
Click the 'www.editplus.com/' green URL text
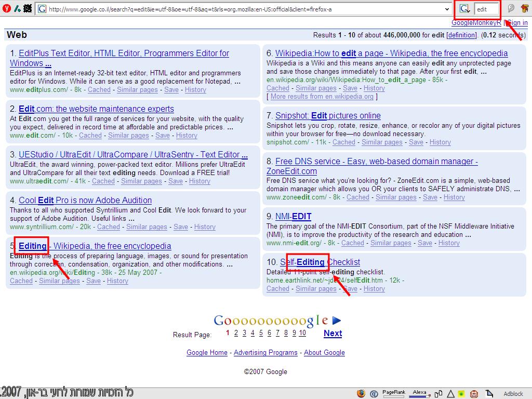point(39,89)
